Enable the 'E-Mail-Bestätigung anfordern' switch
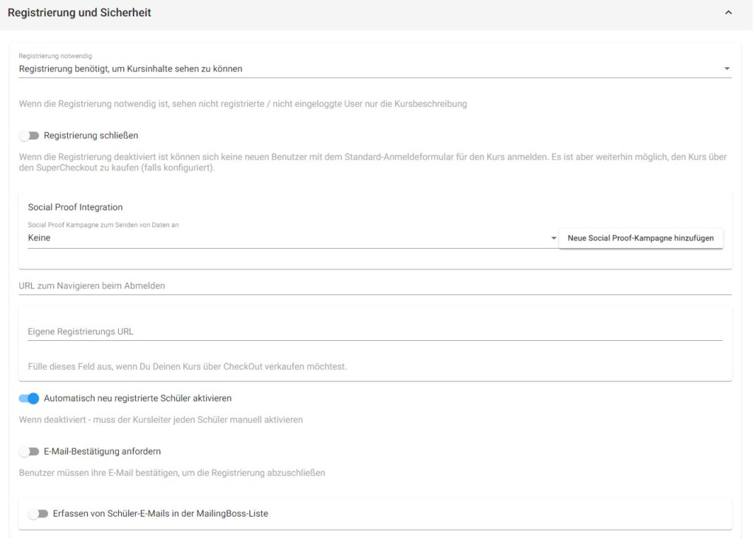This screenshot has width=756, height=538. pos(29,452)
